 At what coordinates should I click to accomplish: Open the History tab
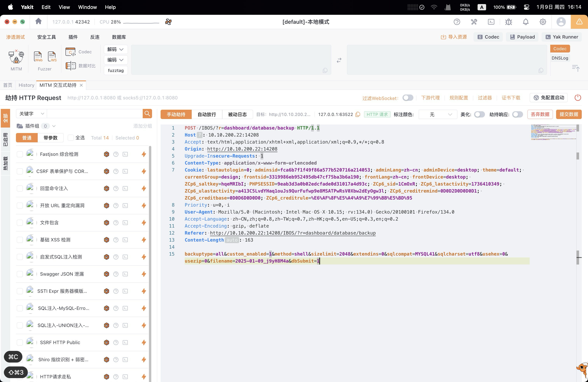[x=26, y=85]
